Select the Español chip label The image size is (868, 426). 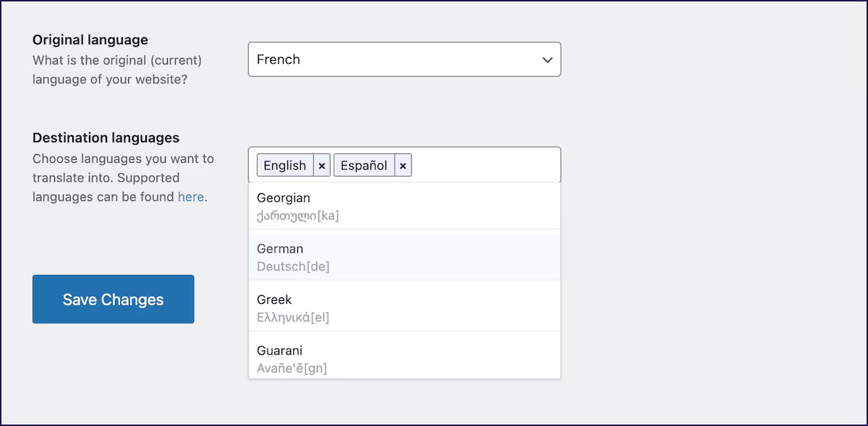pos(365,165)
